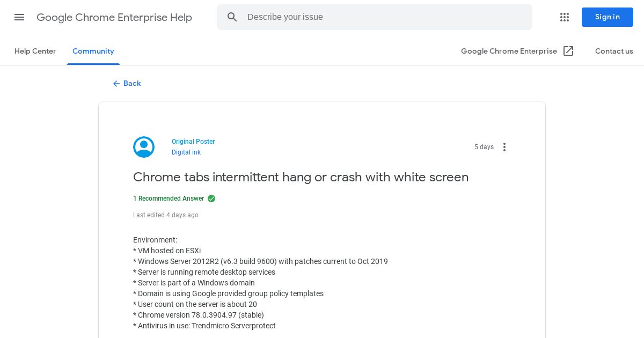The image size is (644, 338).
Task: Click the 'Environment:' line
Action: point(155,240)
